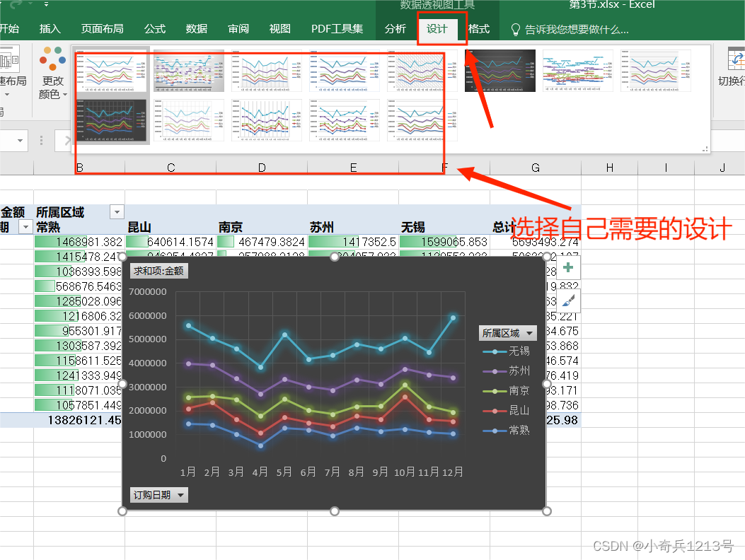Click the 告诉我您想要做什么 search box
Image resolution: width=745 pixels, height=560 pixels.
click(x=577, y=30)
